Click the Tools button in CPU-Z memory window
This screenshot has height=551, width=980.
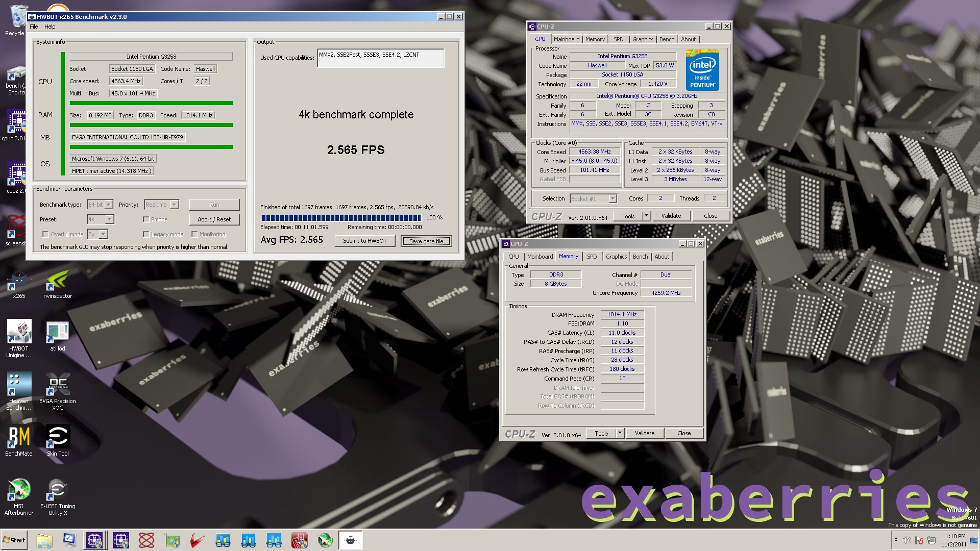pos(601,433)
